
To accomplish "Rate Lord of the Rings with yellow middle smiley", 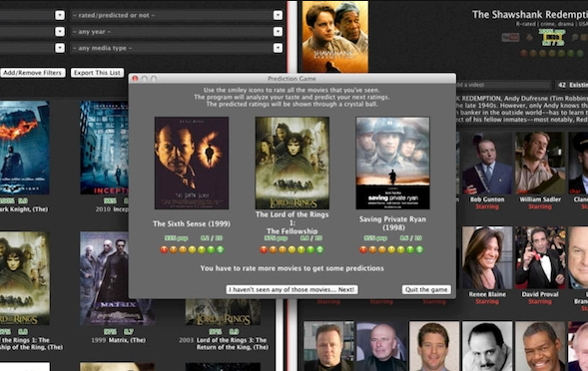I will click(x=292, y=249).
